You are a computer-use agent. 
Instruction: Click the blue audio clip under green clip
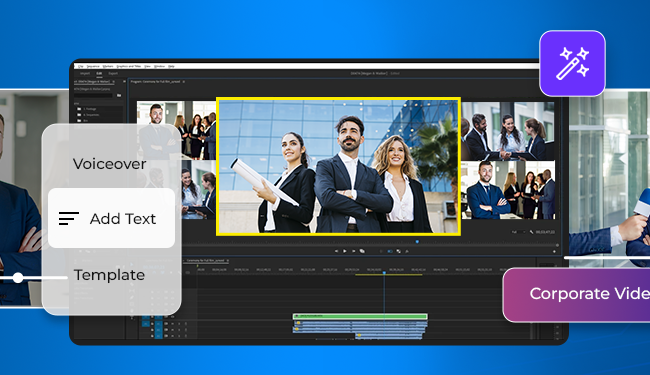[x=360, y=324]
